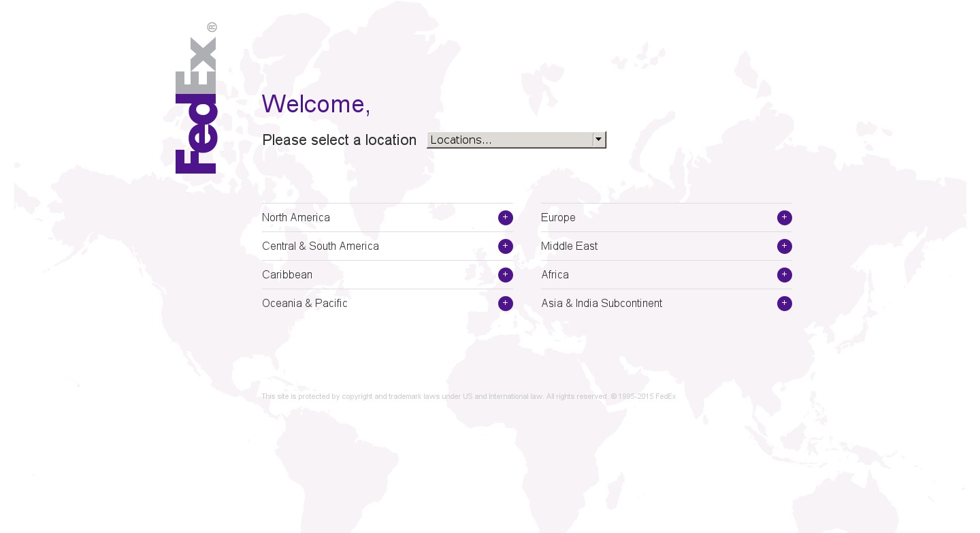This screenshot has height=533, width=980.
Task: Click the plus icon next to Middle East
Action: [x=784, y=246]
